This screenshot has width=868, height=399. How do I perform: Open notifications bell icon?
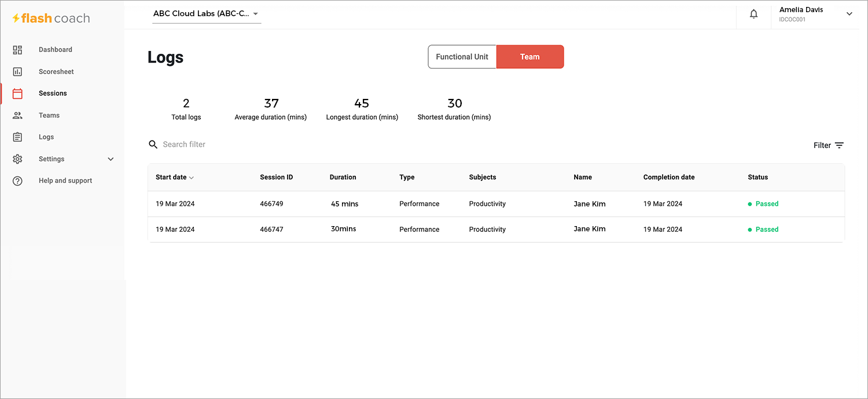pyautogui.click(x=753, y=14)
